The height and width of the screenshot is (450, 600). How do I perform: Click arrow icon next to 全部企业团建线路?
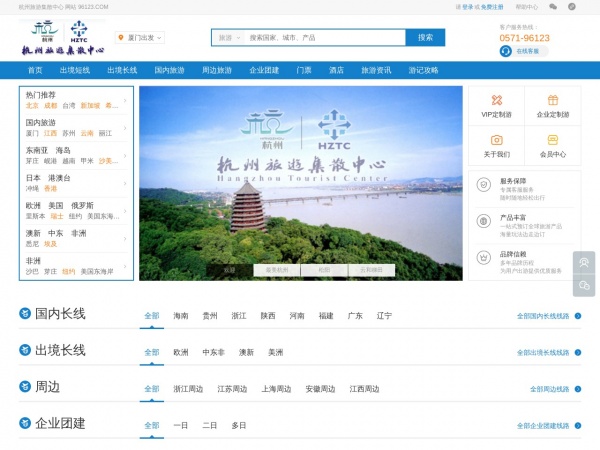click(x=578, y=426)
